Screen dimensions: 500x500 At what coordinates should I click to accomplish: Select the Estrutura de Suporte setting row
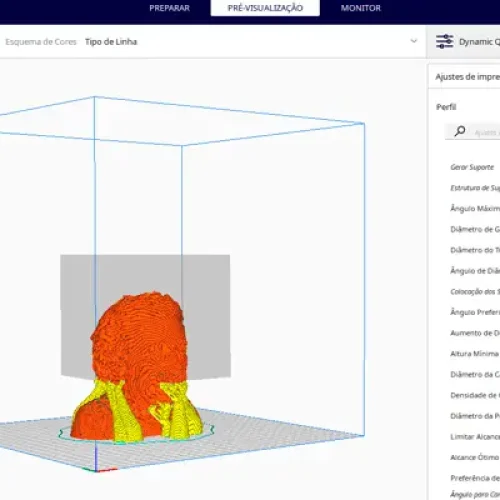(475, 188)
